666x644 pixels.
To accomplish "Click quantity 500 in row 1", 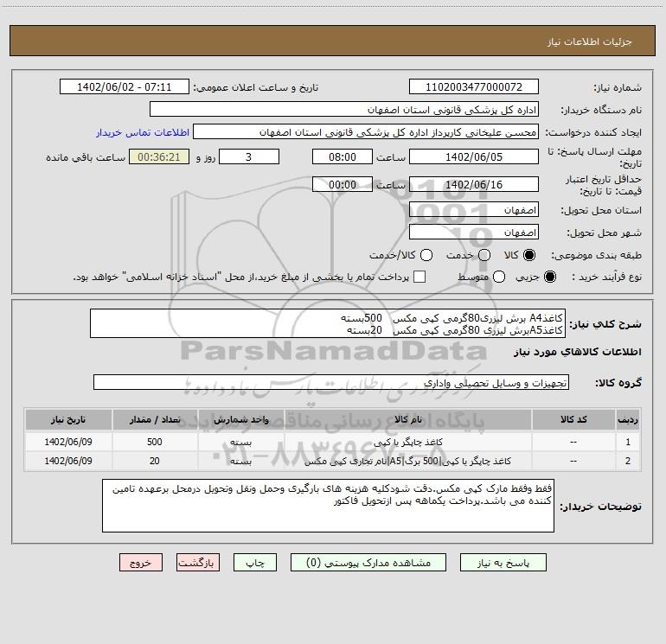I will 155,442.
